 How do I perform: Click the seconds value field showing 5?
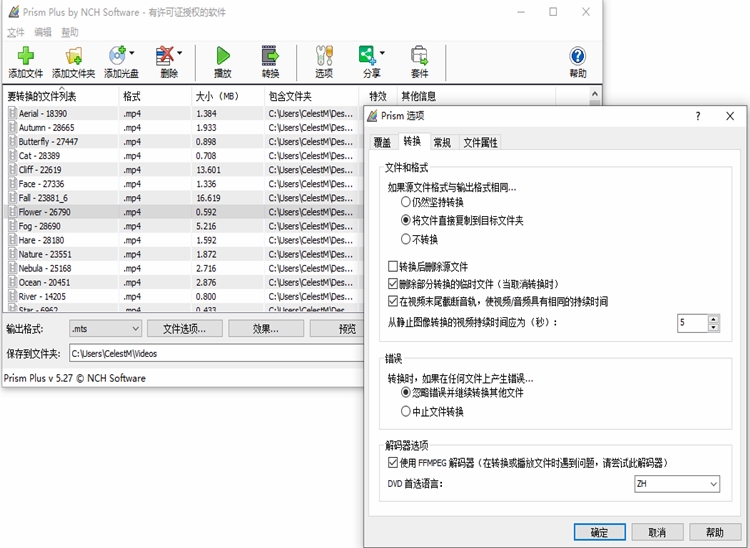click(x=693, y=323)
